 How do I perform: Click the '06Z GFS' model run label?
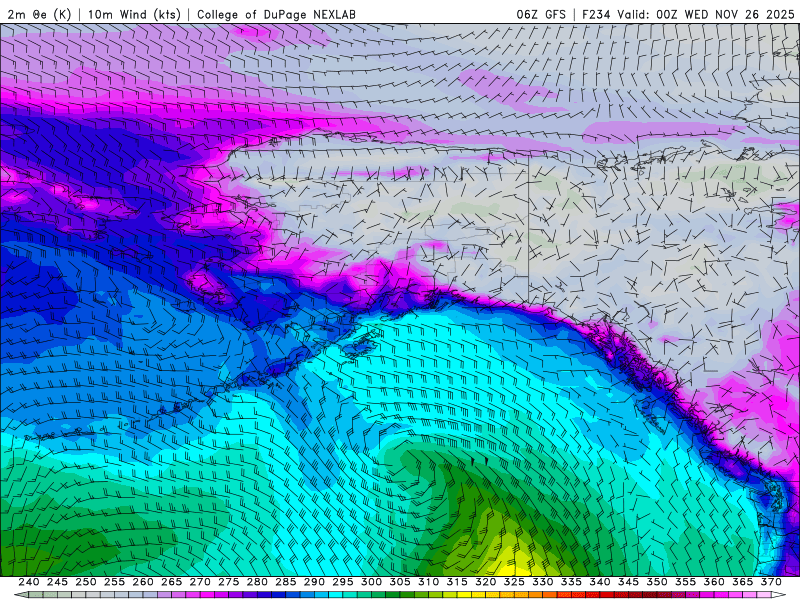[541, 14]
